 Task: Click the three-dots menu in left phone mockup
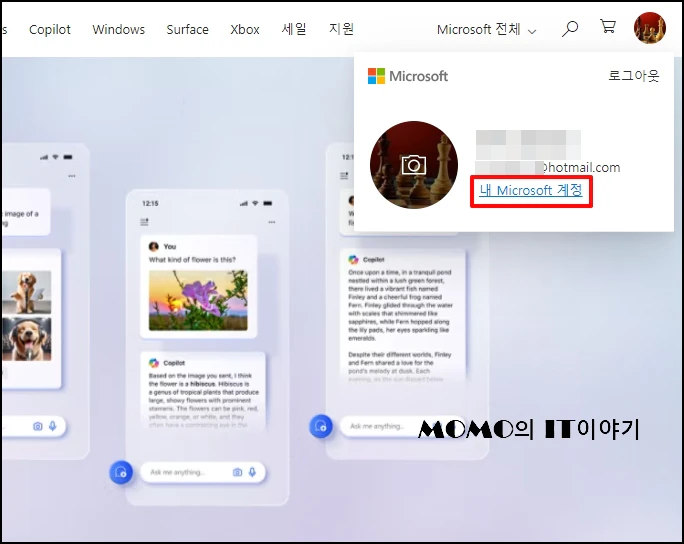tap(72, 176)
